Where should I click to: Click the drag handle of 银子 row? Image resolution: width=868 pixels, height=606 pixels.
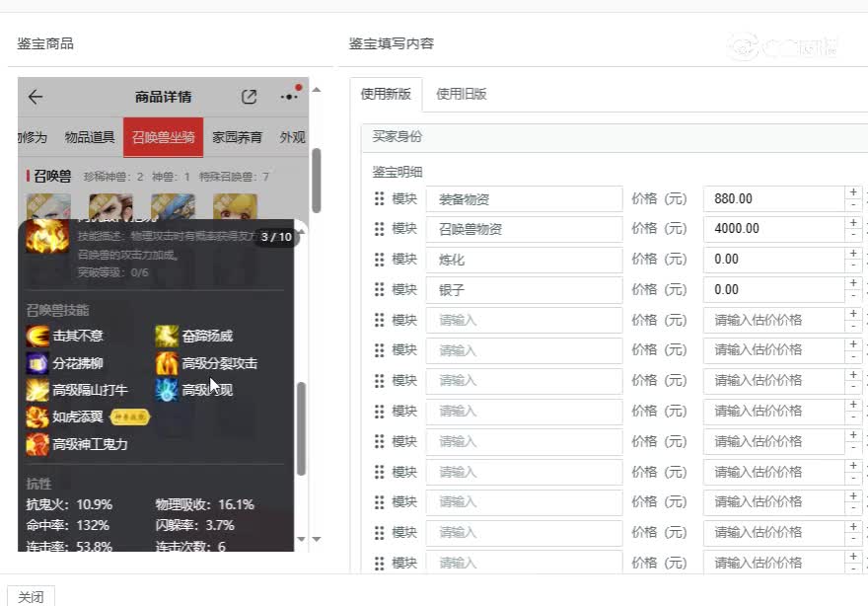click(379, 290)
